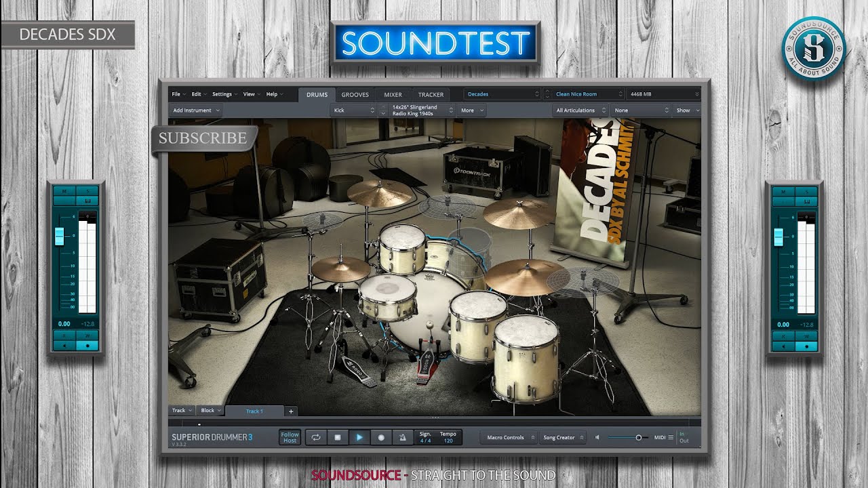This screenshot has height=488, width=868.
Task: Stop playback with the stop button
Action: coord(338,438)
